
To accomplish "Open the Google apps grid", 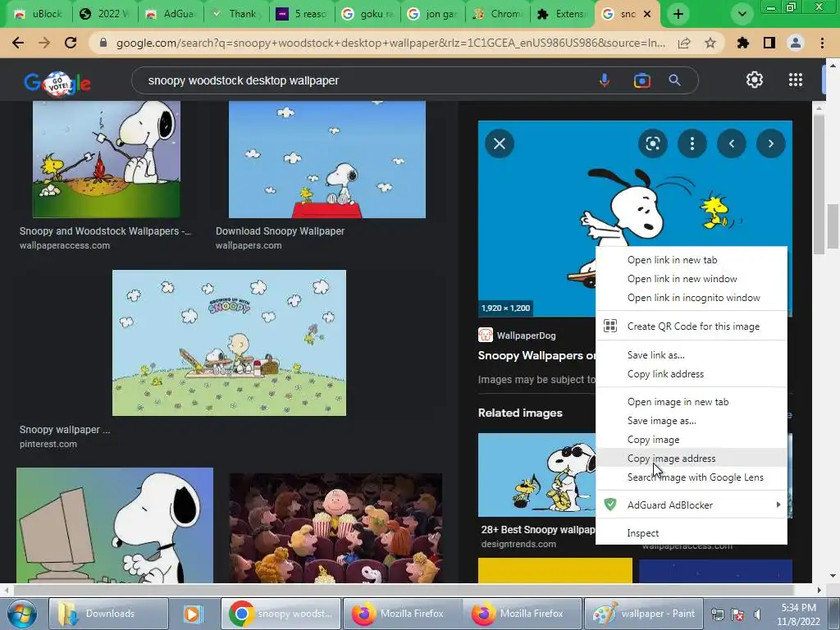I will [x=796, y=80].
